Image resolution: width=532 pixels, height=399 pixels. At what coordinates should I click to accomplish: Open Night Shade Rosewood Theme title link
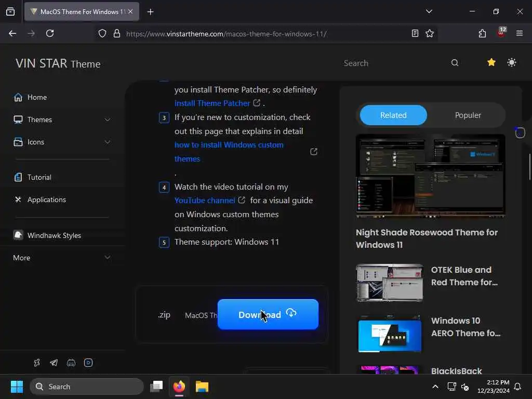point(427,238)
